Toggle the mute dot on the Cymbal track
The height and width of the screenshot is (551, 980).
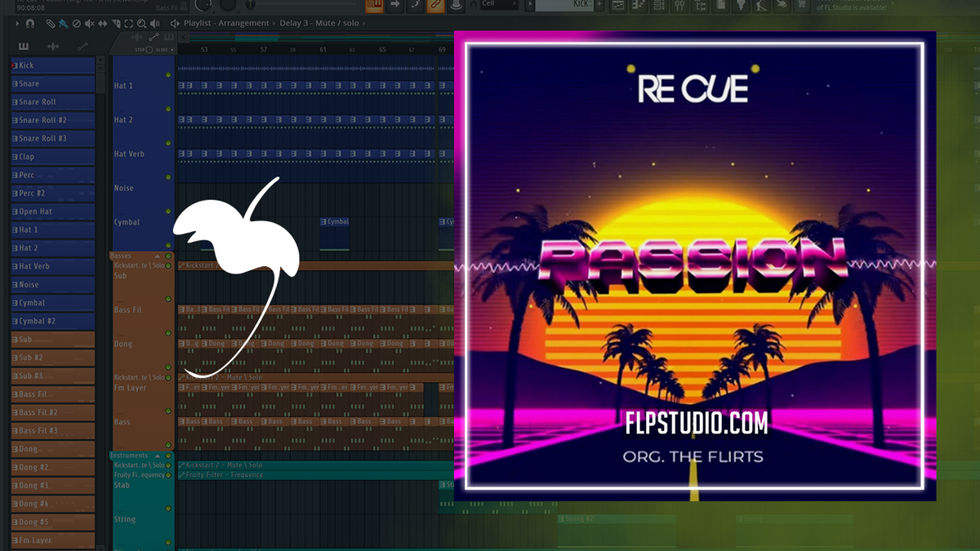(x=168, y=211)
